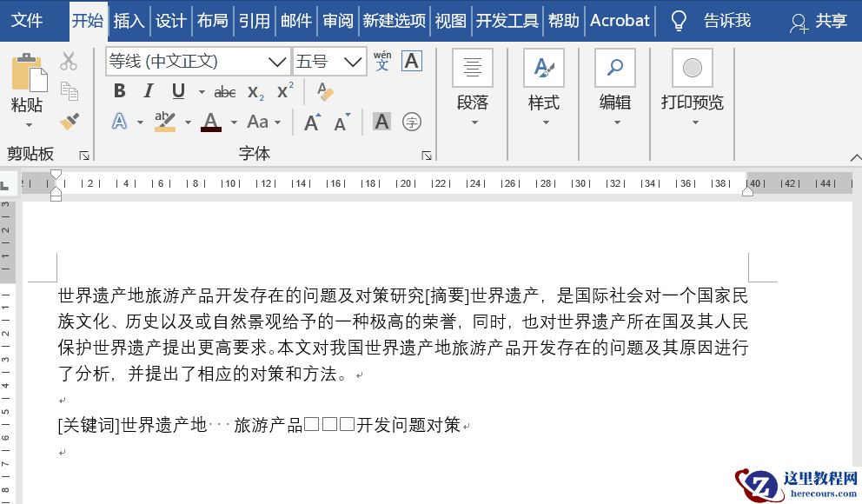
Task: Click the Text Effects outlined A icon
Action: click(119, 122)
